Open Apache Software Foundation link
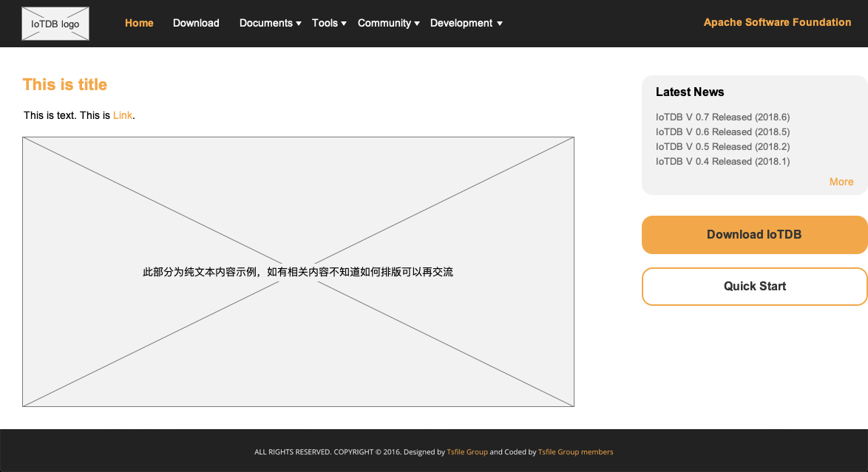Viewport: 868px width, 472px height. click(777, 22)
